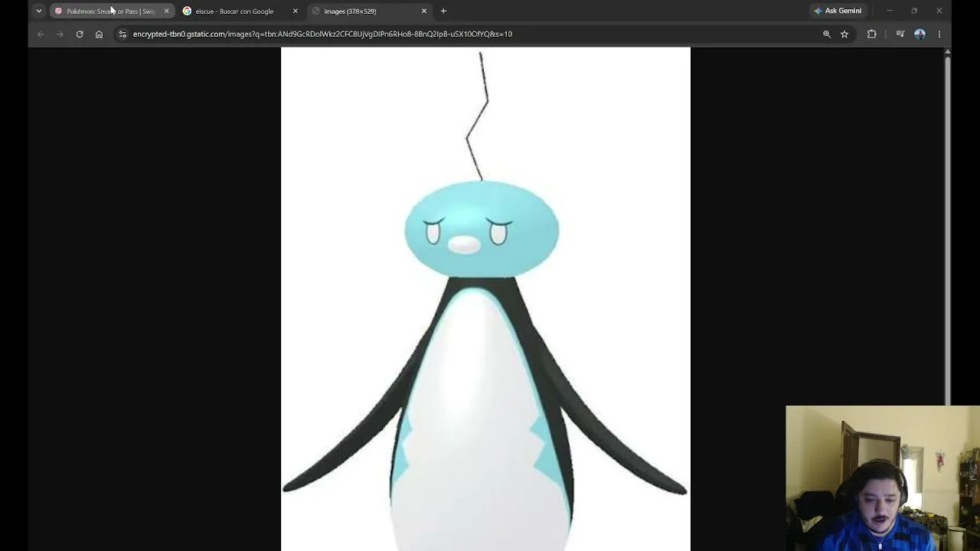980x551 pixels.
Task: Reload the current page
Action: [x=80, y=34]
